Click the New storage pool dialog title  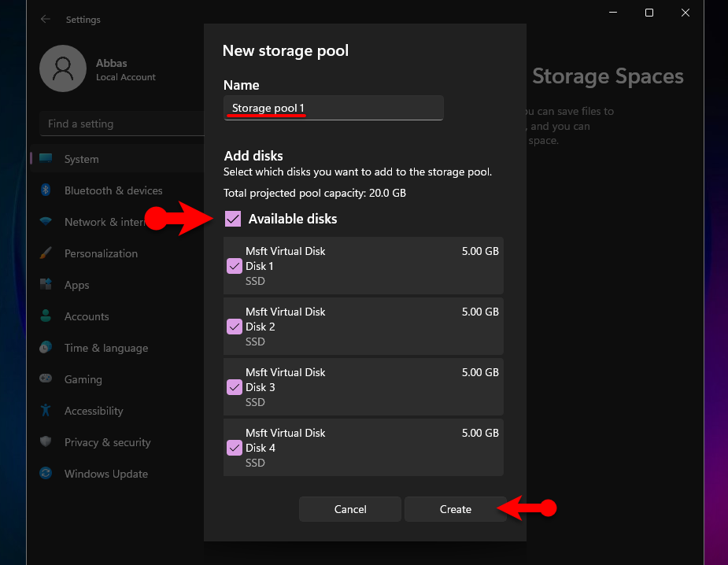pos(286,50)
